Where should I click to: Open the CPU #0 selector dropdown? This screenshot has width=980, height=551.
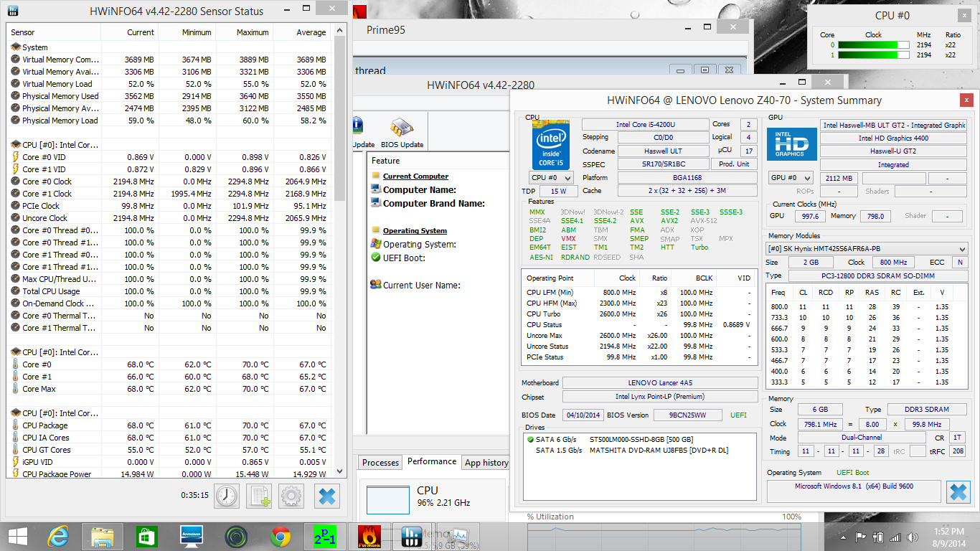tap(551, 177)
